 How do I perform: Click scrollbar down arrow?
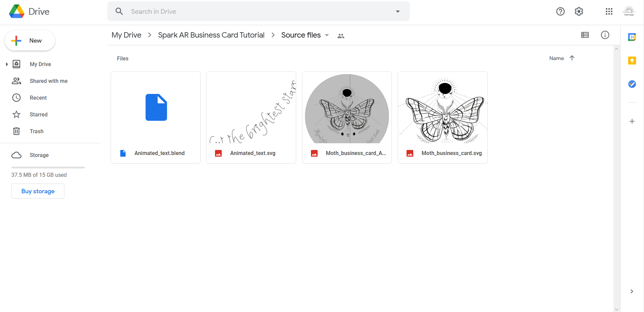[x=616, y=309]
